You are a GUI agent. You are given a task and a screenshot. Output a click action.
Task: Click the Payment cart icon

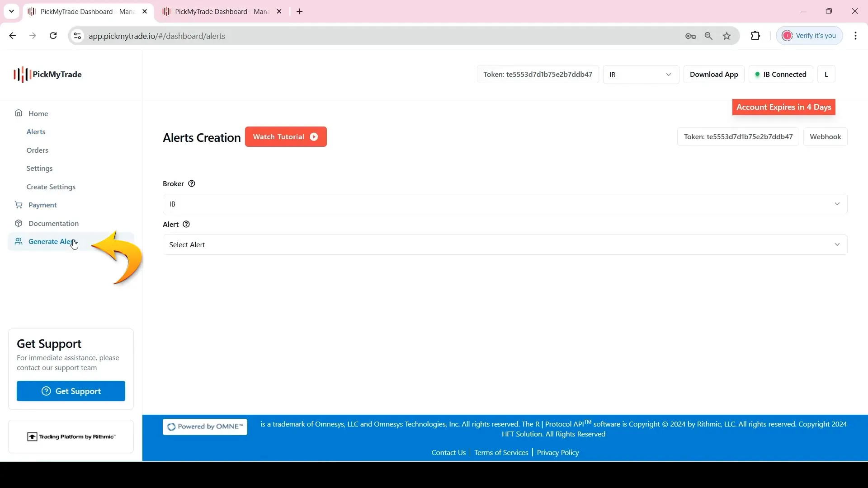click(x=19, y=205)
